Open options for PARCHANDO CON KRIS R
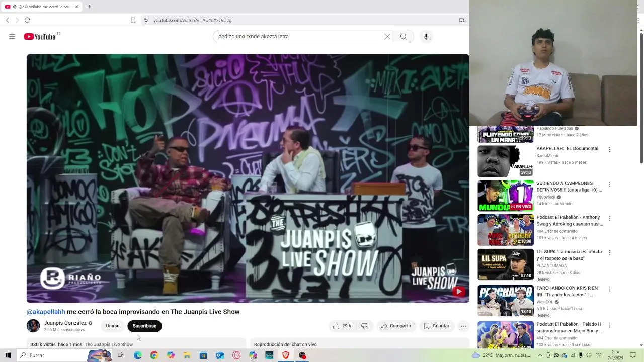Screen dimensions: 644x362 coord(610,289)
